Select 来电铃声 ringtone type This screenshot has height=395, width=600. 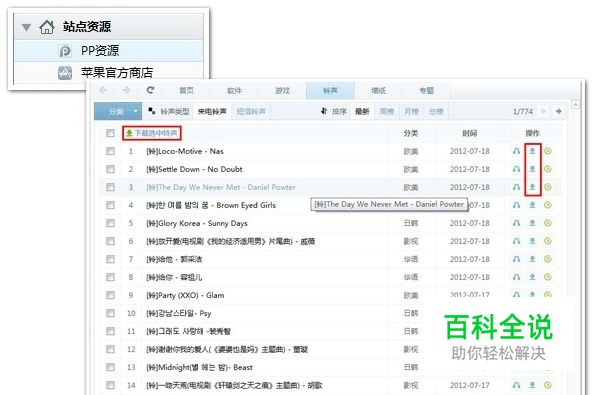click(x=212, y=111)
